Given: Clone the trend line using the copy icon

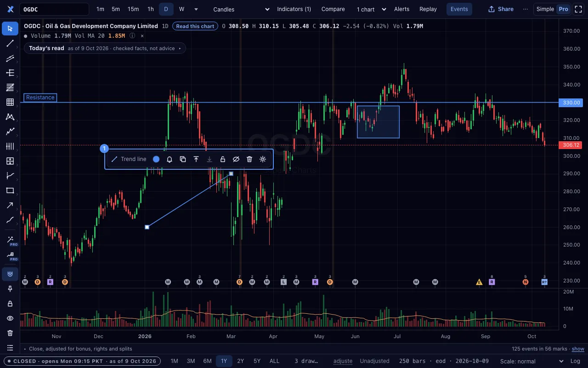Looking at the screenshot, I should point(183,159).
